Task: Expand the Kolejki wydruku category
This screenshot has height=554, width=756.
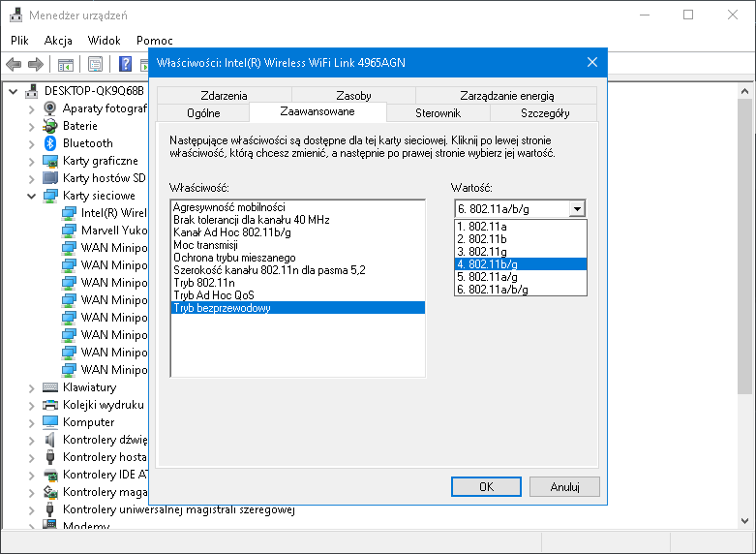Action: tap(32, 405)
